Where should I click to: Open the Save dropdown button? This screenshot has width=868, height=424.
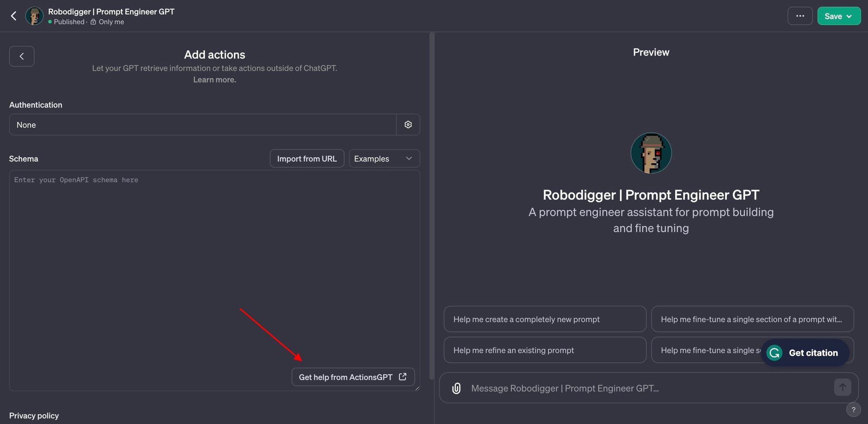click(x=839, y=16)
